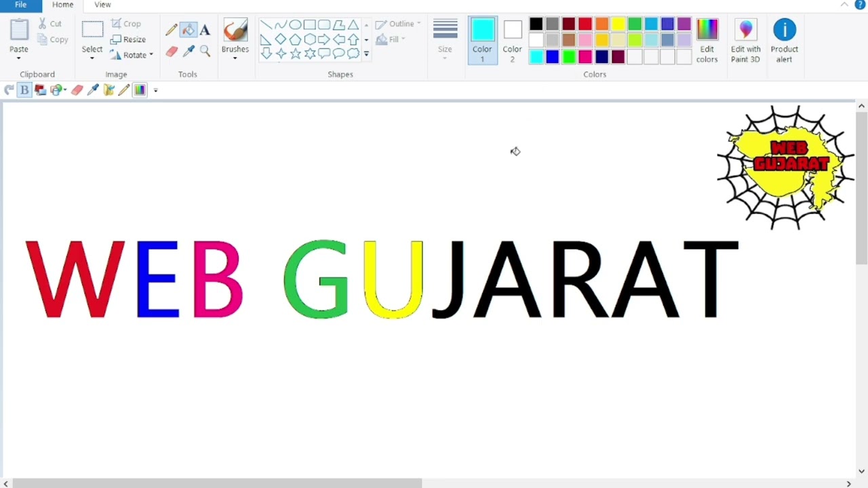868x488 pixels.
Task: Pick the yellow color swatch
Action: coord(618,24)
